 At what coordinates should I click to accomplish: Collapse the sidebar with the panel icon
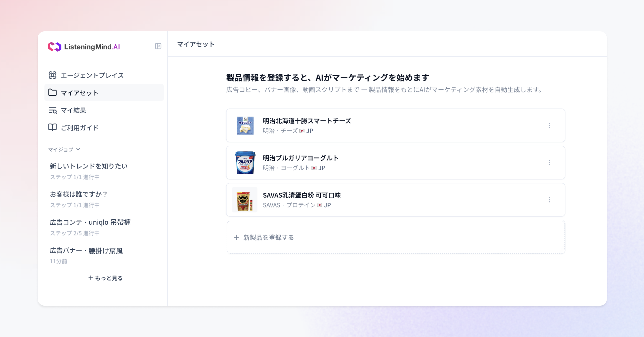[x=158, y=46]
